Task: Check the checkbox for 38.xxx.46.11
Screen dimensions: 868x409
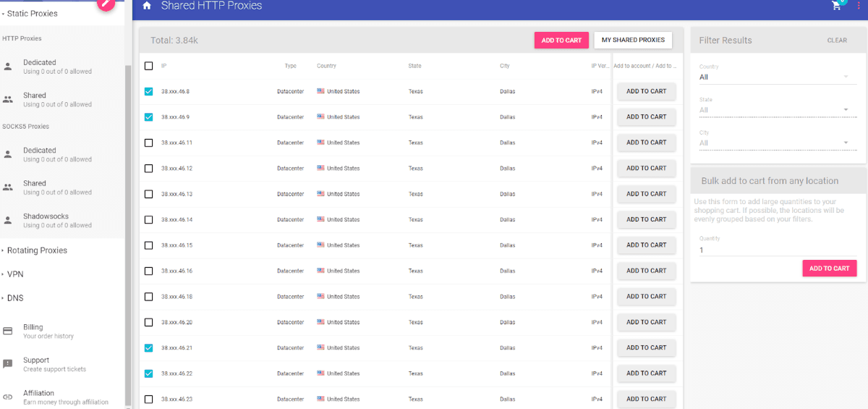Action: [148, 143]
